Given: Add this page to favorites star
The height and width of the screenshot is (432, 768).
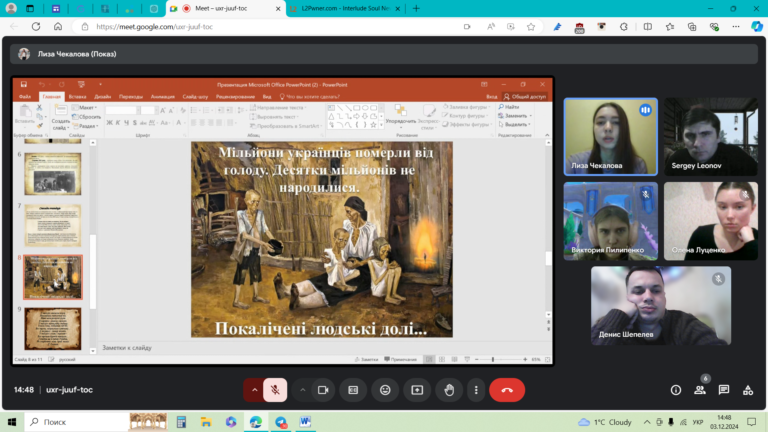Looking at the screenshot, I should point(531,26).
